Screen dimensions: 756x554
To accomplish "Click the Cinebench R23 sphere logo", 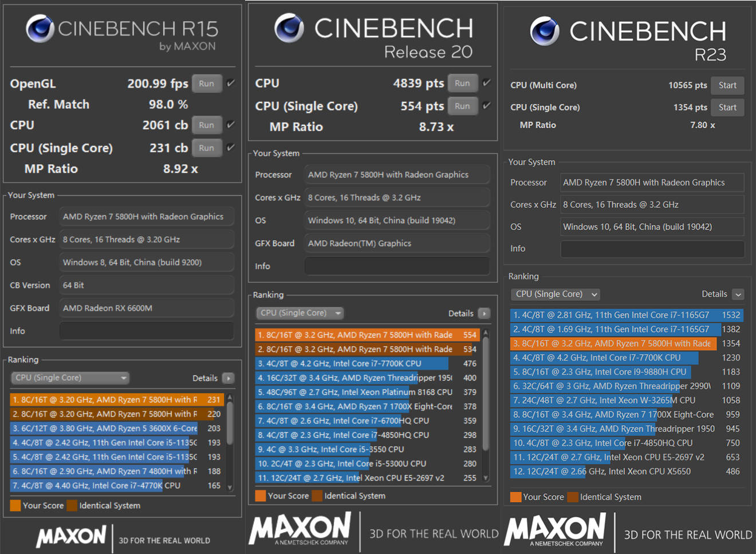I will coord(545,30).
